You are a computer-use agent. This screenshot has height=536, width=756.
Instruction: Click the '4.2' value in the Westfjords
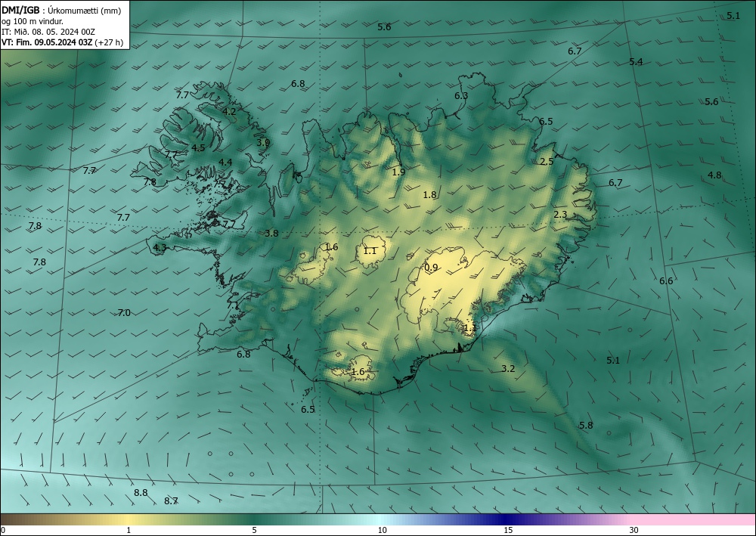(229, 111)
